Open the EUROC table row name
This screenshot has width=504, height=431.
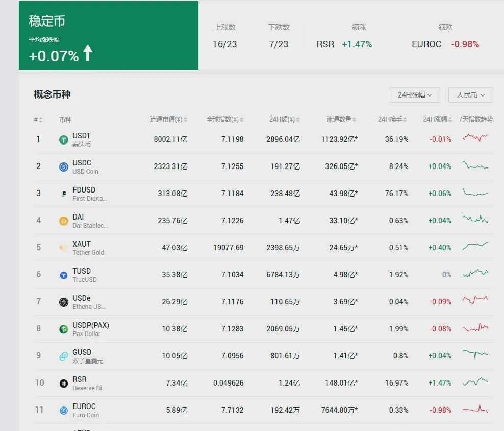point(84,406)
